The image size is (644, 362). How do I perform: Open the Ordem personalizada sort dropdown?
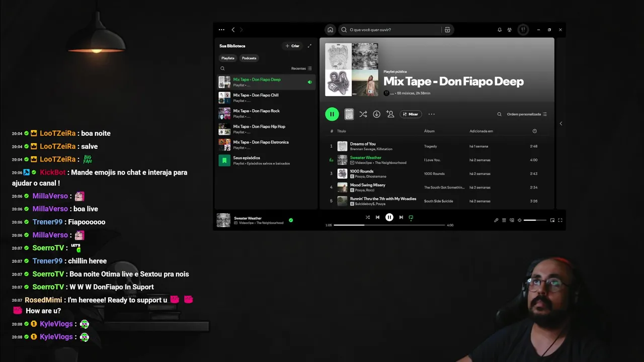coord(527,114)
